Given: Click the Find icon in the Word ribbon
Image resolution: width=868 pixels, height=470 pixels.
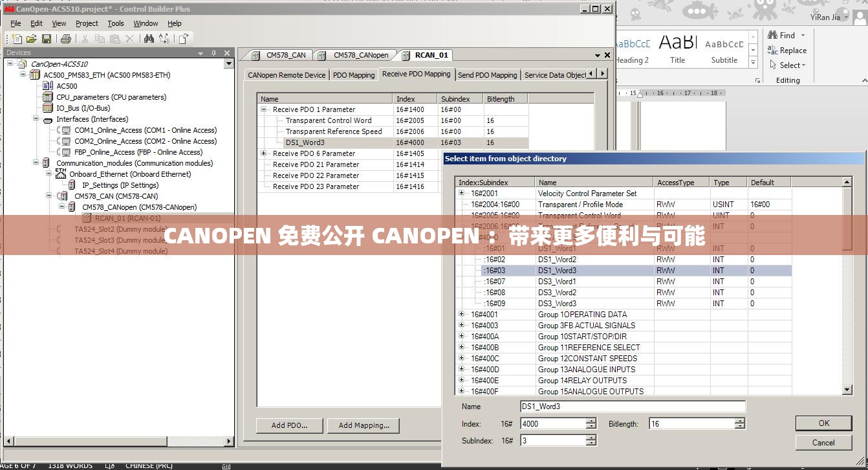Looking at the screenshot, I should point(774,34).
